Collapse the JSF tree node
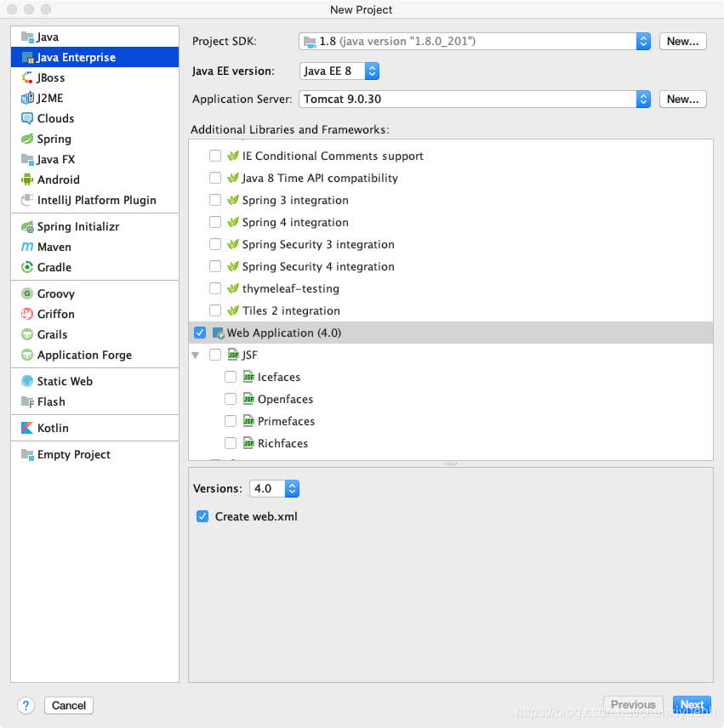724x728 pixels. pyautogui.click(x=196, y=355)
